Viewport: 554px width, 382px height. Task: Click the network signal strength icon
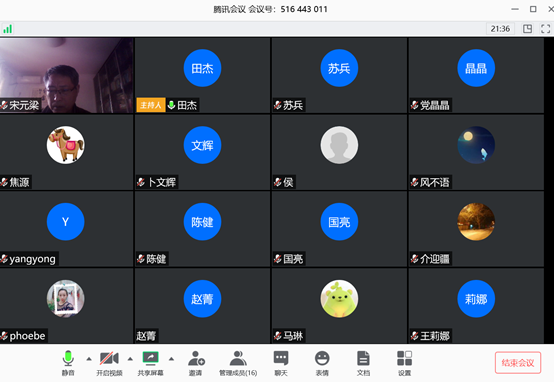point(7,29)
